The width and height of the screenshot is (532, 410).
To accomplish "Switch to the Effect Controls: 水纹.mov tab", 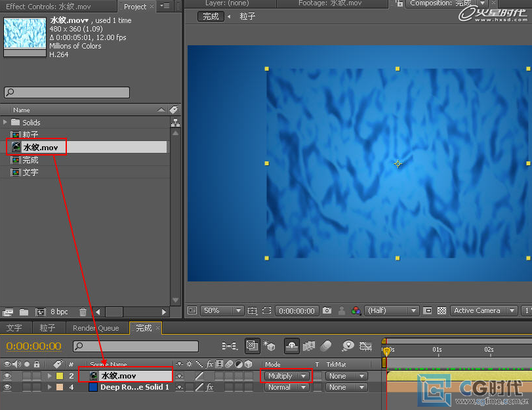I will tap(48, 7).
